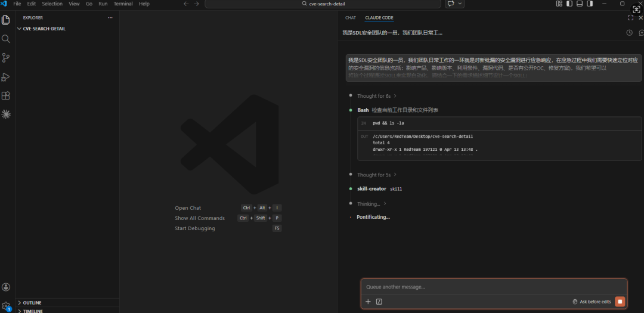Open the Manage gear icon with the update badge
This screenshot has width=644, height=313.
click(6, 306)
